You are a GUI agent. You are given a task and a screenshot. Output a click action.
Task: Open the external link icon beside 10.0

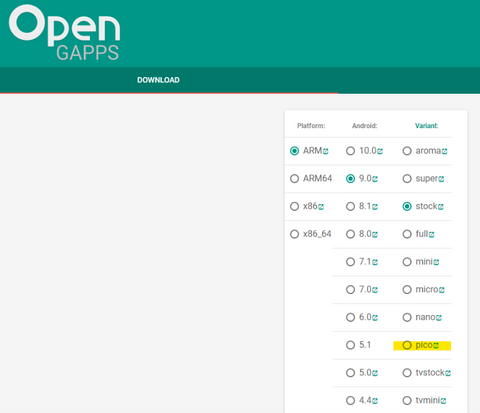(x=380, y=151)
